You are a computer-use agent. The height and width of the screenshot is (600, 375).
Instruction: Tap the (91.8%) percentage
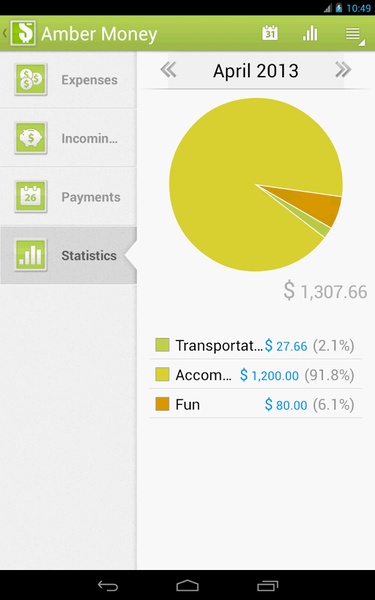[329, 375]
